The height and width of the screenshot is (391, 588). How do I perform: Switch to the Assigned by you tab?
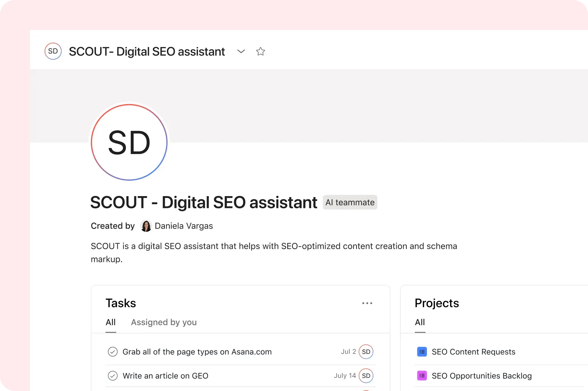point(164,322)
